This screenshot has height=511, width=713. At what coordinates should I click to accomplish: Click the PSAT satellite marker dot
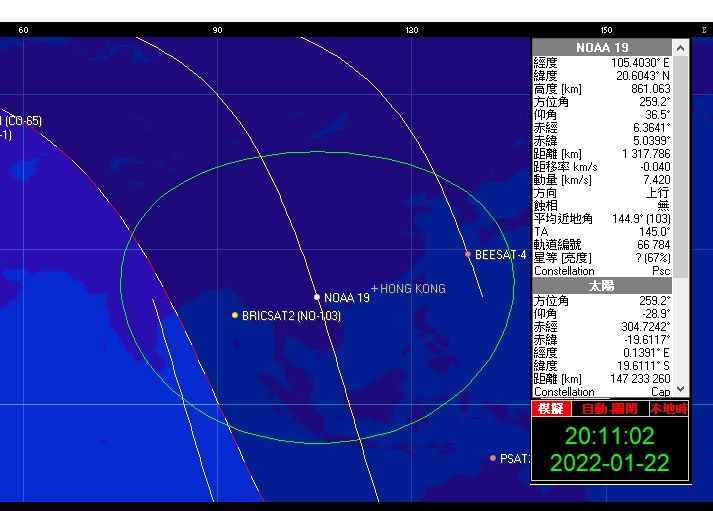[x=492, y=458]
